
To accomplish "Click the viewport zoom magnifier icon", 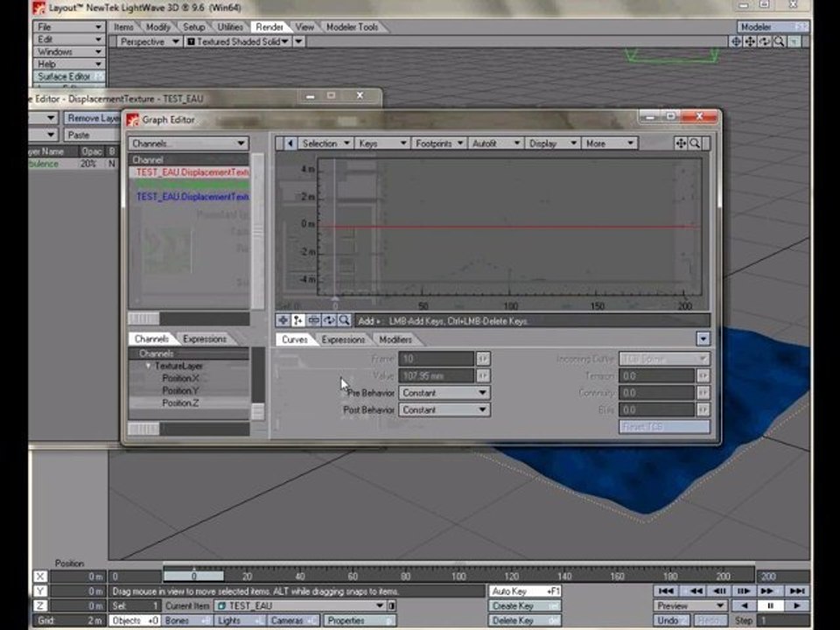I will coord(779,41).
